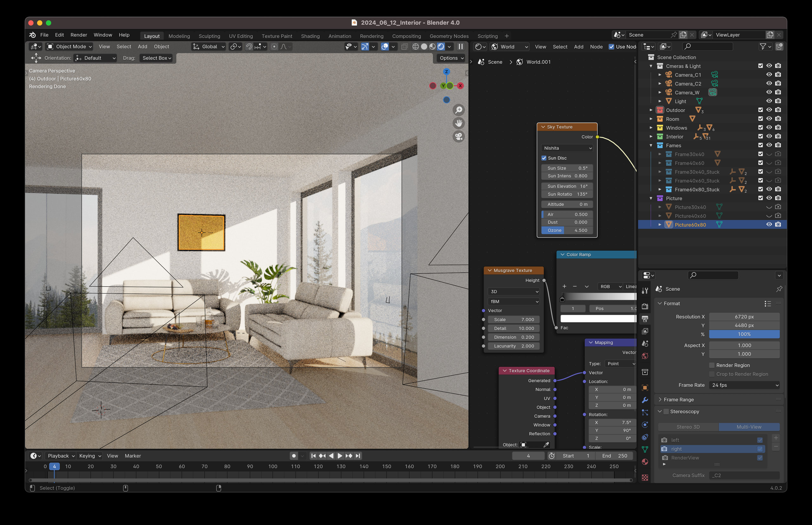Open the World properties tab icon
812x525 pixels.
click(645, 356)
